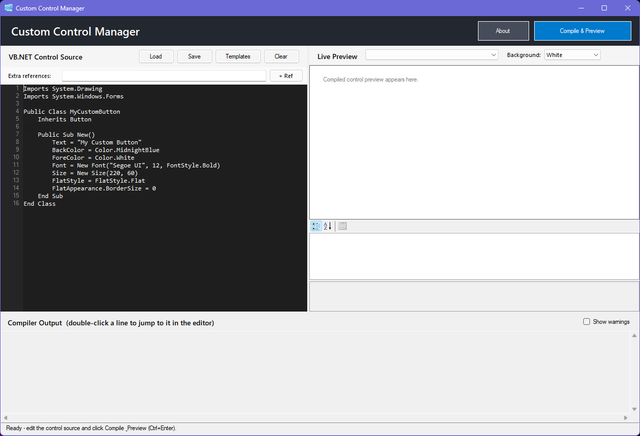Click the code line 'End Sub'
This screenshot has width=640, height=436.
(x=50, y=196)
